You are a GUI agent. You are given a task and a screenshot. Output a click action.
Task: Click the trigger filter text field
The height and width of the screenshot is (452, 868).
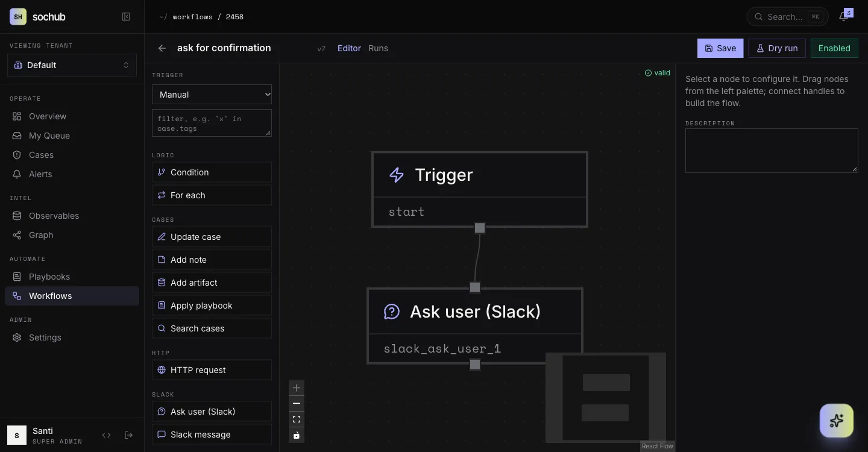pyautogui.click(x=212, y=123)
